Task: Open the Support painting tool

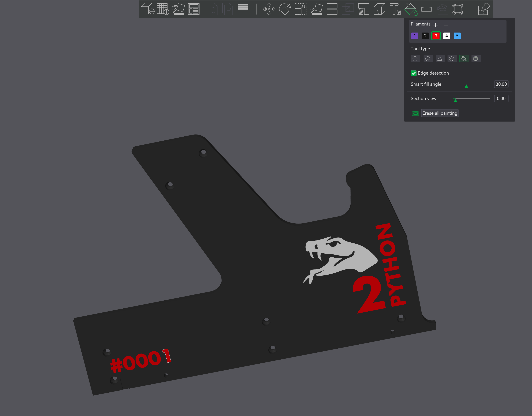Action: tap(364, 9)
